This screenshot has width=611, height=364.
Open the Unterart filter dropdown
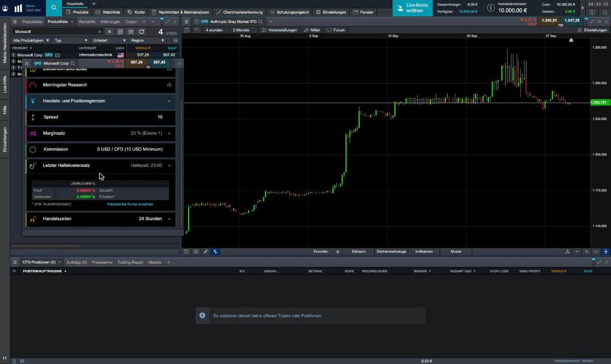coord(108,41)
